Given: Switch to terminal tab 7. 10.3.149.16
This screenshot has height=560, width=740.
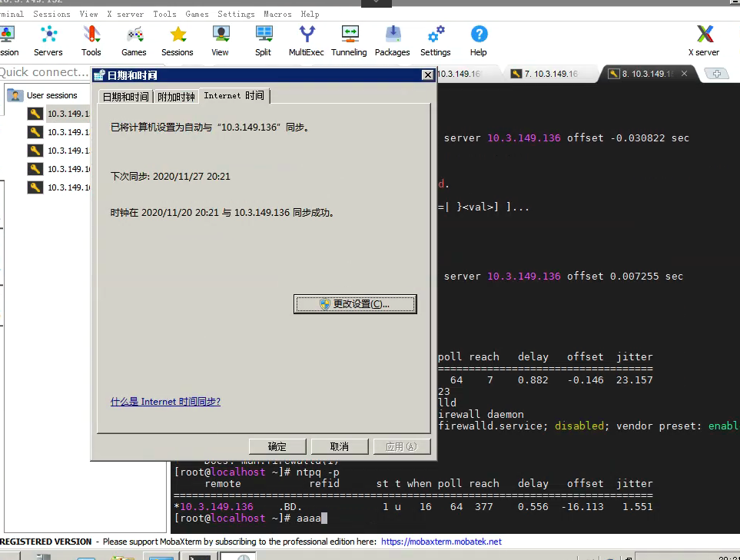Looking at the screenshot, I should [550, 74].
